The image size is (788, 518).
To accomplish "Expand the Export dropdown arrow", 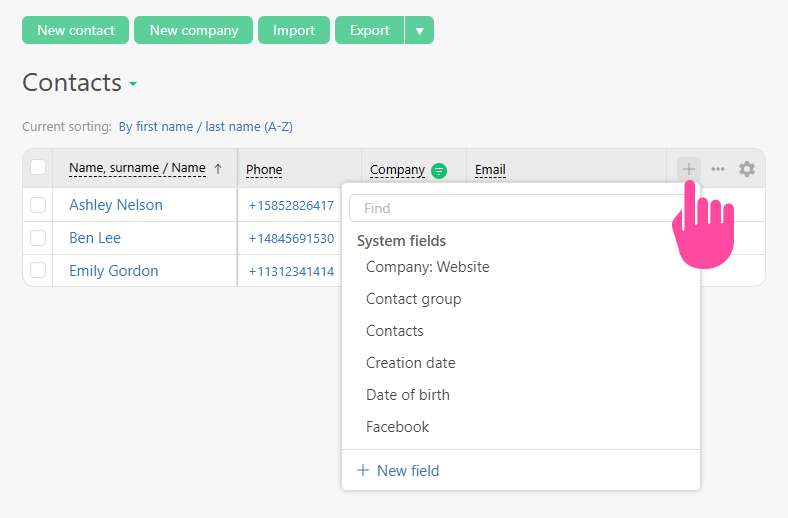I will (419, 30).
